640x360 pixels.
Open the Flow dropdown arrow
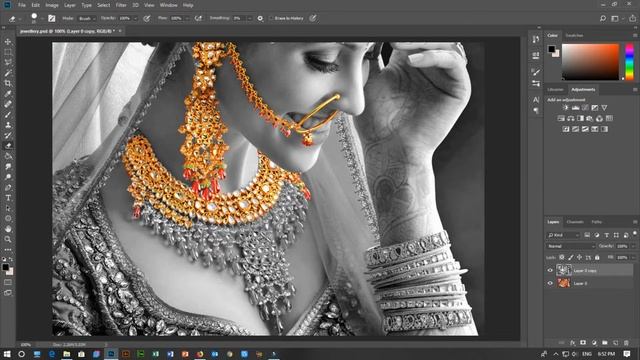[187, 18]
